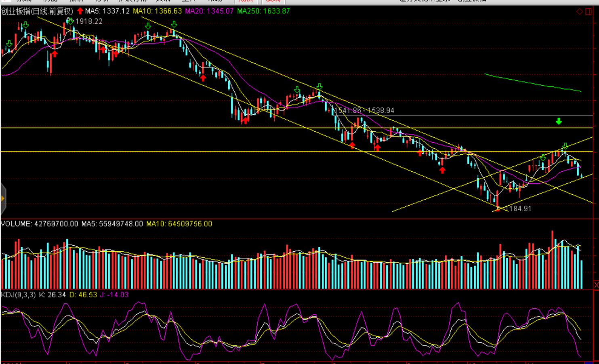Select the green MA250 line segment
Image resolution: width=599 pixels, height=364 pixels.
[x=532, y=83]
